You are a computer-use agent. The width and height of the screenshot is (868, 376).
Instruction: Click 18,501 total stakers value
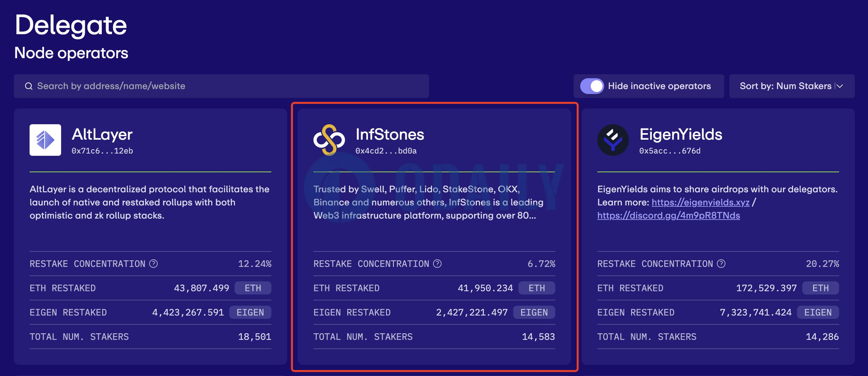tap(255, 337)
